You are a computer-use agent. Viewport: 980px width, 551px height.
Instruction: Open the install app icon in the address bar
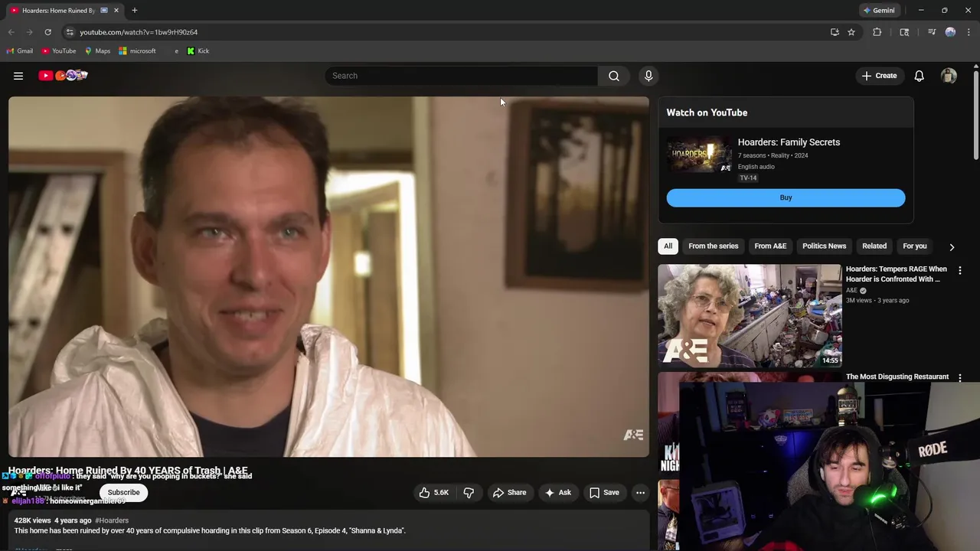(x=835, y=32)
